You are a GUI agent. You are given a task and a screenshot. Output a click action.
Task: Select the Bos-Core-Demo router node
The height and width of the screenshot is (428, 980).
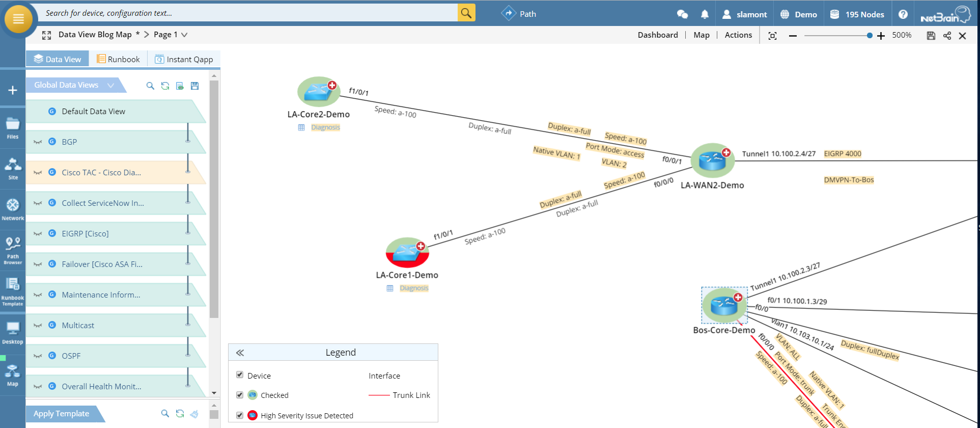click(x=724, y=305)
